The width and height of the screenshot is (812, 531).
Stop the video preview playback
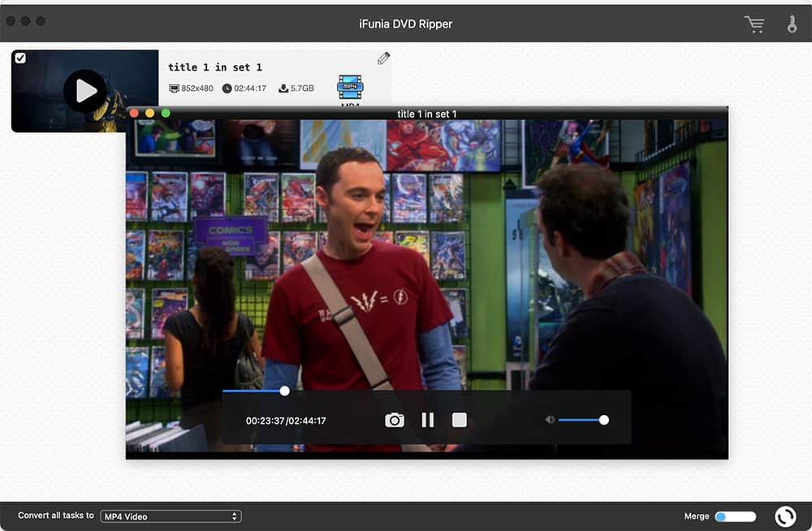tap(459, 420)
